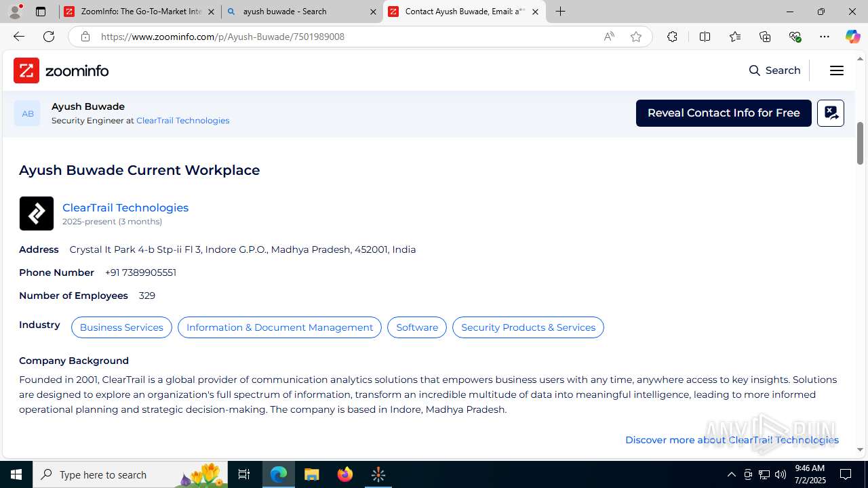The width and height of the screenshot is (868, 488).
Task: Toggle Split screen view
Action: pos(705,37)
